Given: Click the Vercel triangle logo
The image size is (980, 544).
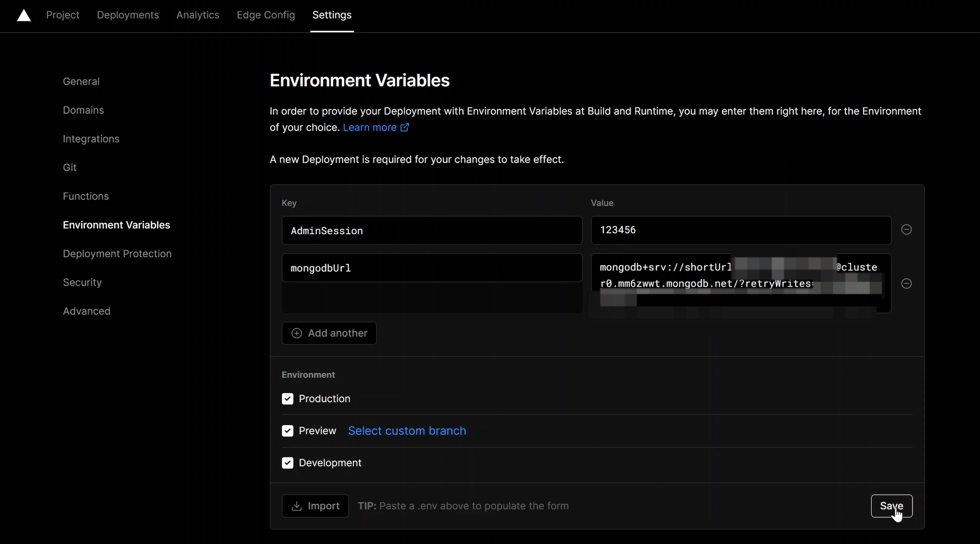Looking at the screenshot, I should (24, 16).
